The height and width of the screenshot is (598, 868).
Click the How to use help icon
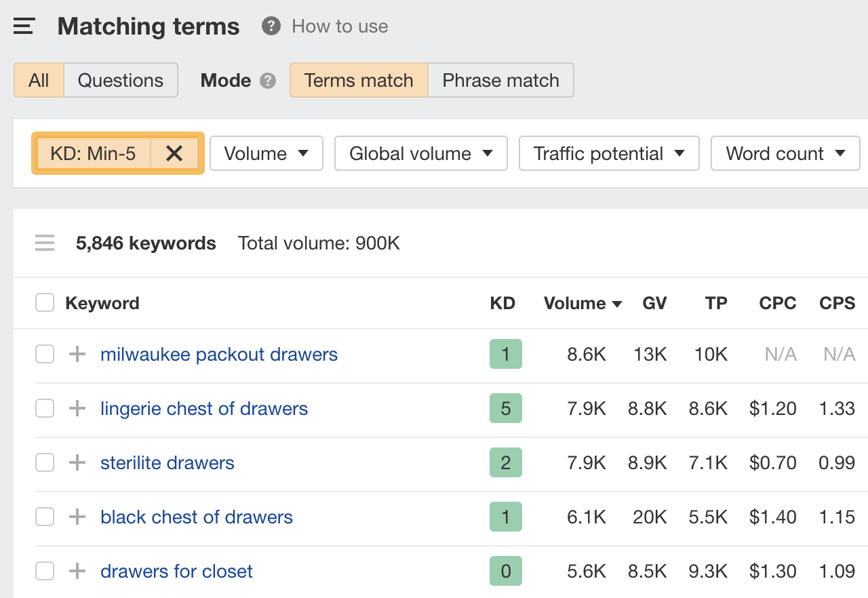[271, 26]
